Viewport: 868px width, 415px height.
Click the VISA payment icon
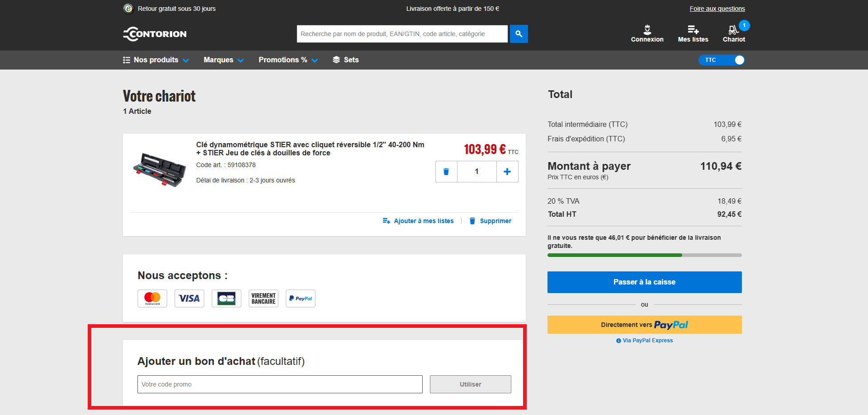[189, 298]
